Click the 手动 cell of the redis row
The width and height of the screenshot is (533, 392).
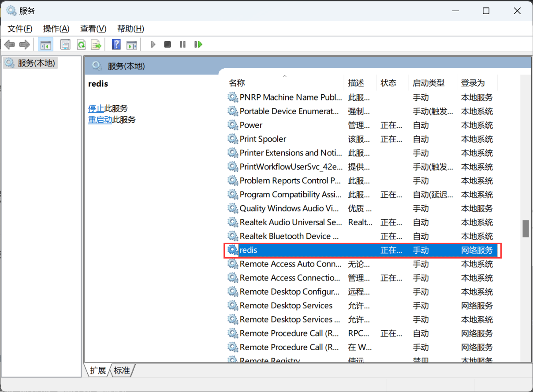(421, 250)
